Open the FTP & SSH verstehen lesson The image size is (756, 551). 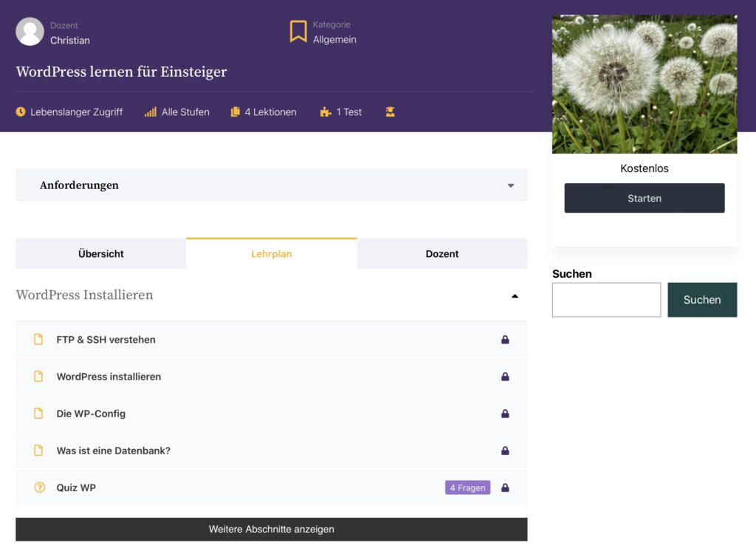coord(106,340)
